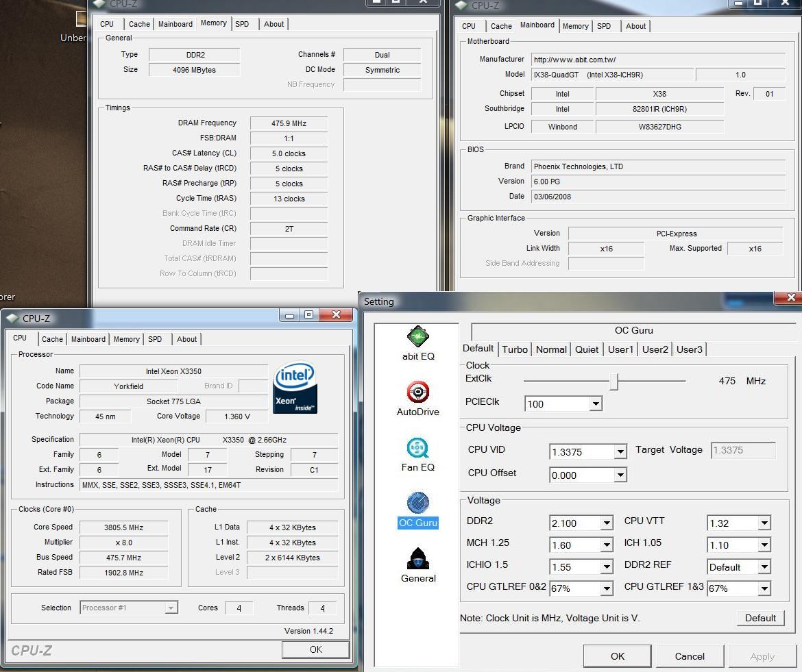This screenshot has width=802, height=672.
Task: Expand the ICH 1.05 voltage dropdown
Action: (764, 545)
